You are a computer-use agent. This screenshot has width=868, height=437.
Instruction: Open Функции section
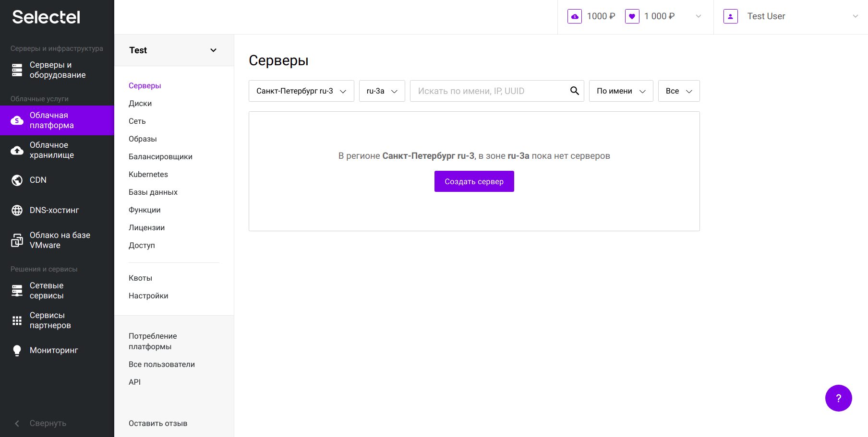pyautogui.click(x=145, y=210)
